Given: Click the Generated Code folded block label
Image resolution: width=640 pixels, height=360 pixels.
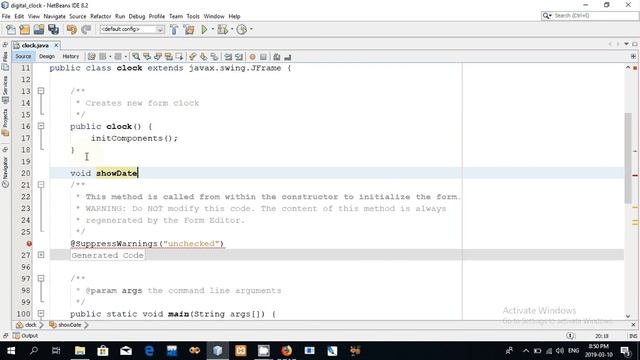Looking at the screenshot, I should (107, 256).
